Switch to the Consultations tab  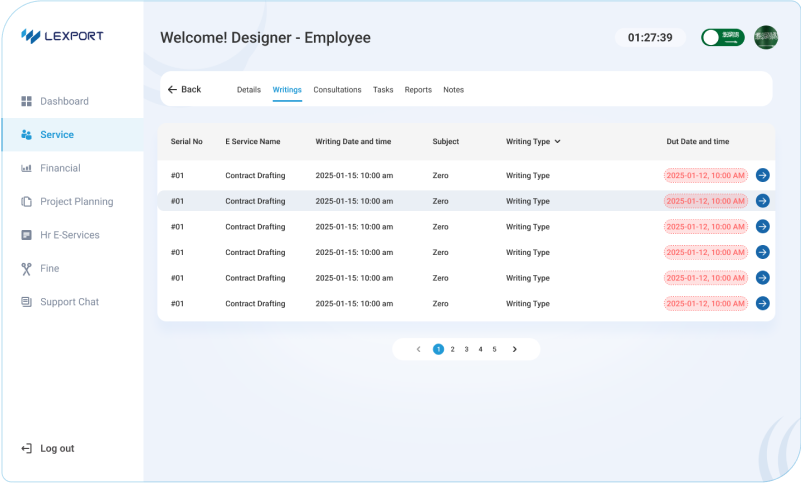pyautogui.click(x=337, y=90)
